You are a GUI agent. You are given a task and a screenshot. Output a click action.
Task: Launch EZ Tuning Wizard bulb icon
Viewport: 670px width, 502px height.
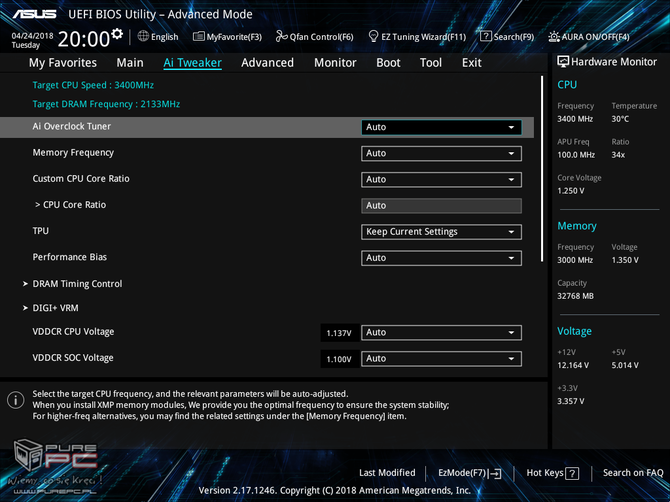[x=373, y=36]
